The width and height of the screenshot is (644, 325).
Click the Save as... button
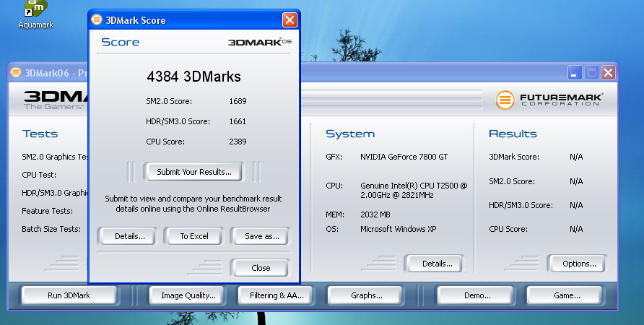click(261, 236)
